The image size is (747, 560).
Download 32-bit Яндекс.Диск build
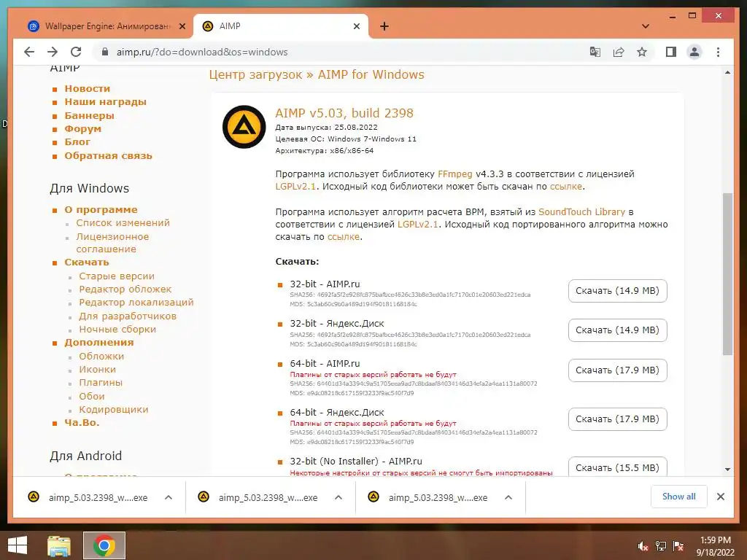click(617, 330)
